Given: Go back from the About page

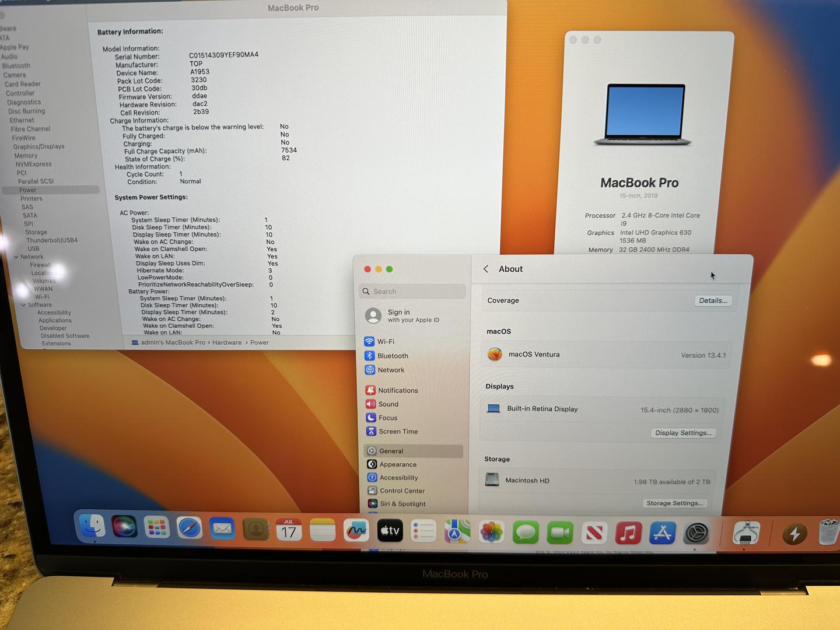Looking at the screenshot, I should click(486, 269).
